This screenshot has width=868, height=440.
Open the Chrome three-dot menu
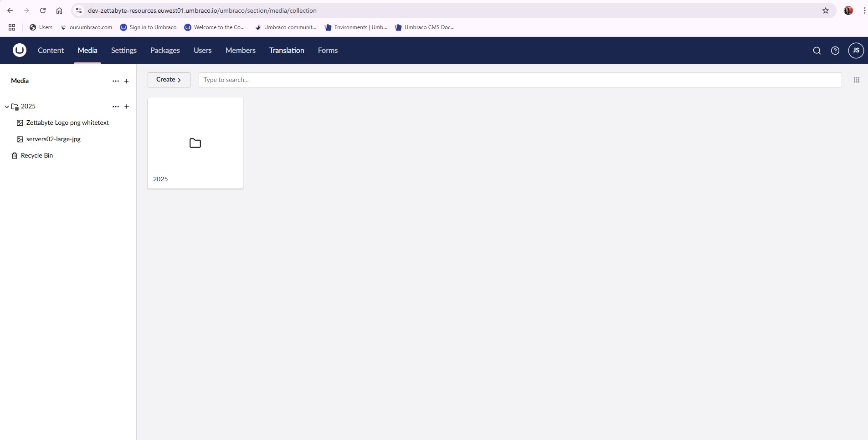[x=864, y=10]
